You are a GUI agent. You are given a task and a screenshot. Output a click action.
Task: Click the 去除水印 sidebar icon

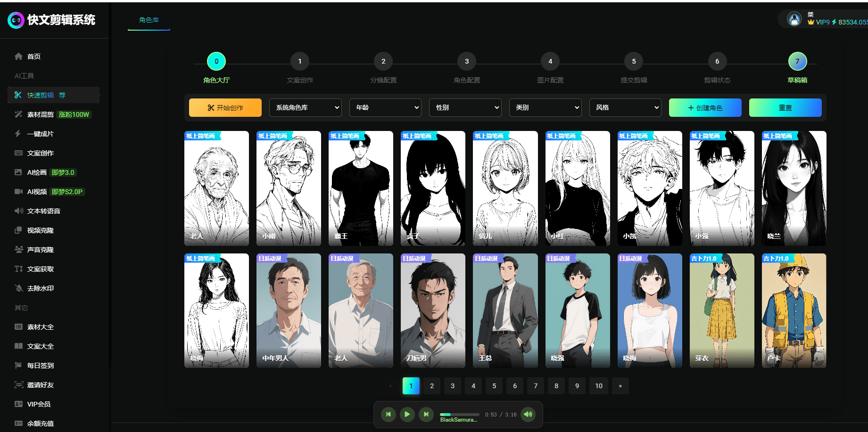pyautogui.click(x=18, y=288)
